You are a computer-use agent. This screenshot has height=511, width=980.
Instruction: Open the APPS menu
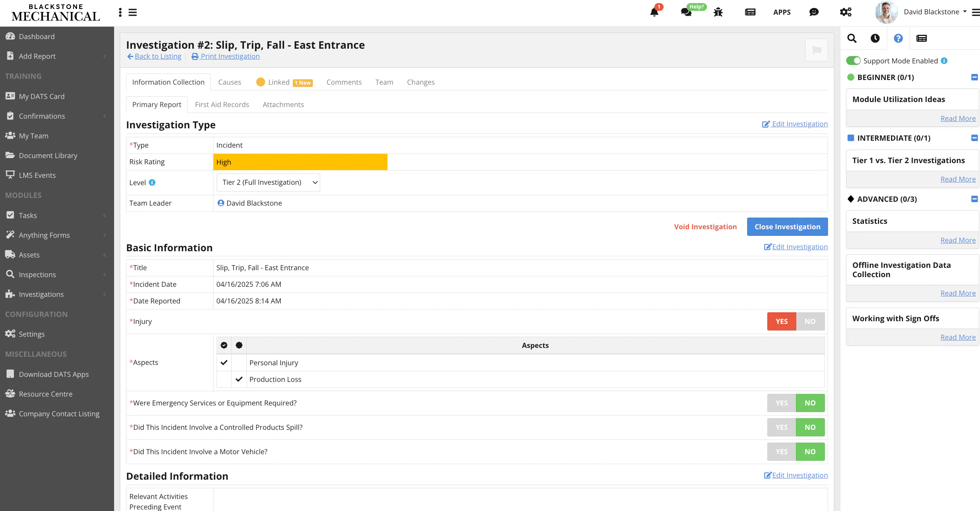tap(782, 12)
